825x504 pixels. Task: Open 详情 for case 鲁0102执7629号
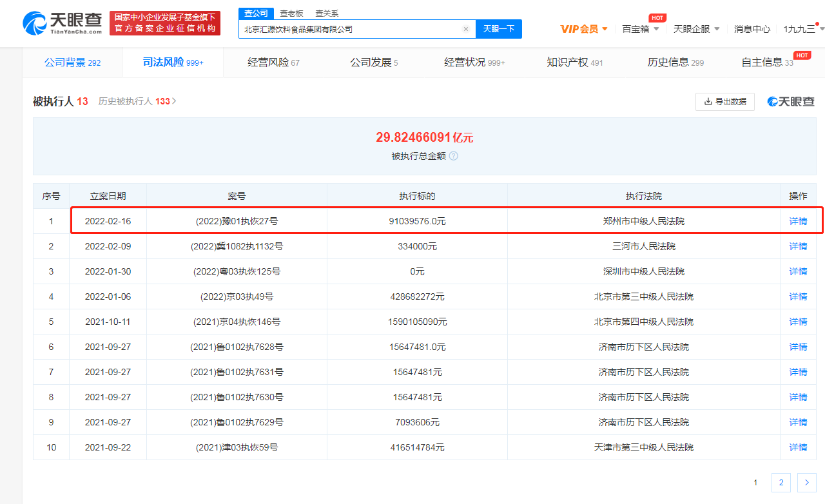(x=798, y=422)
